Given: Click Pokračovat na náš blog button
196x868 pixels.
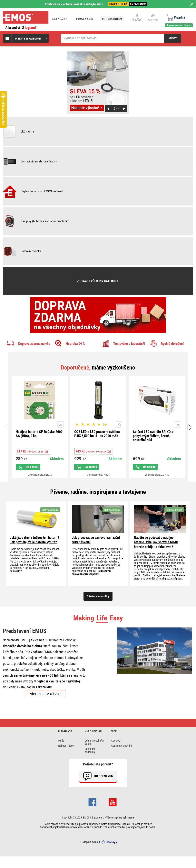Looking at the screenshot, I should (98, 596).
